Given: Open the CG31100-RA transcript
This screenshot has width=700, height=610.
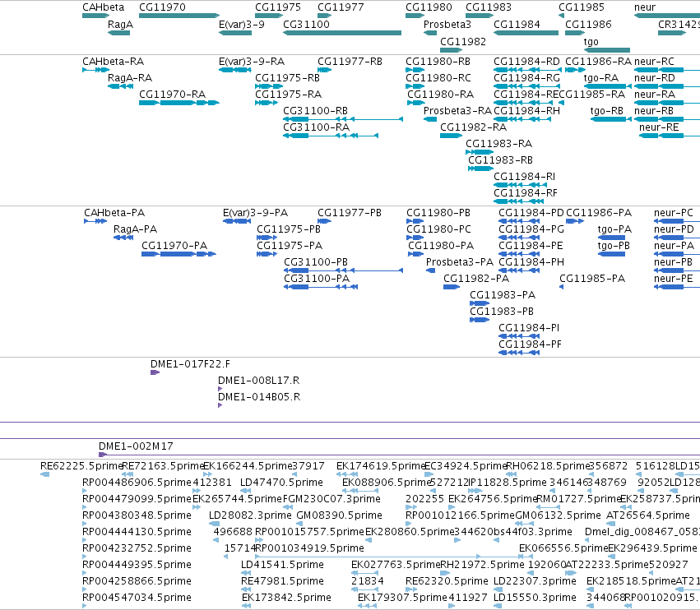Looking at the screenshot, I should 331,136.
